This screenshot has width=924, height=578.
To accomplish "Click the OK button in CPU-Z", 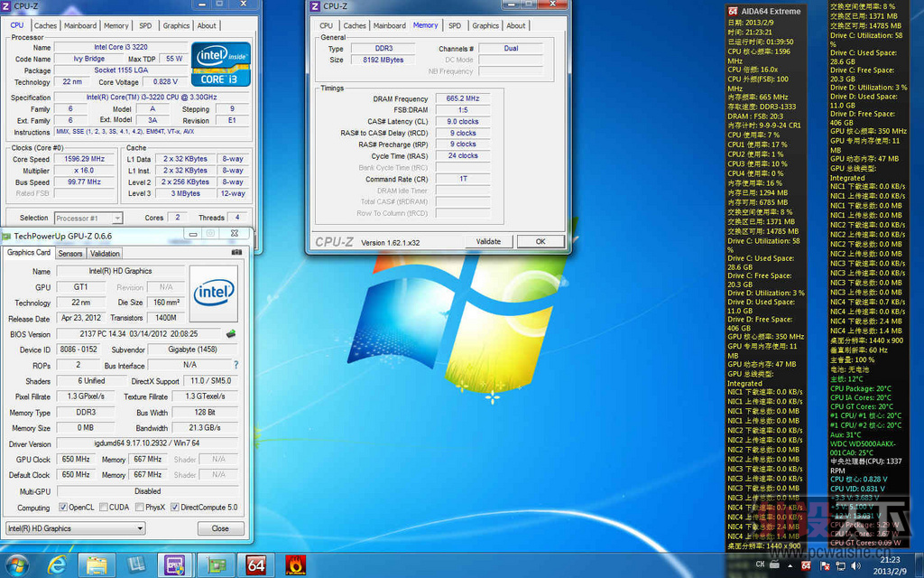I will [541, 241].
